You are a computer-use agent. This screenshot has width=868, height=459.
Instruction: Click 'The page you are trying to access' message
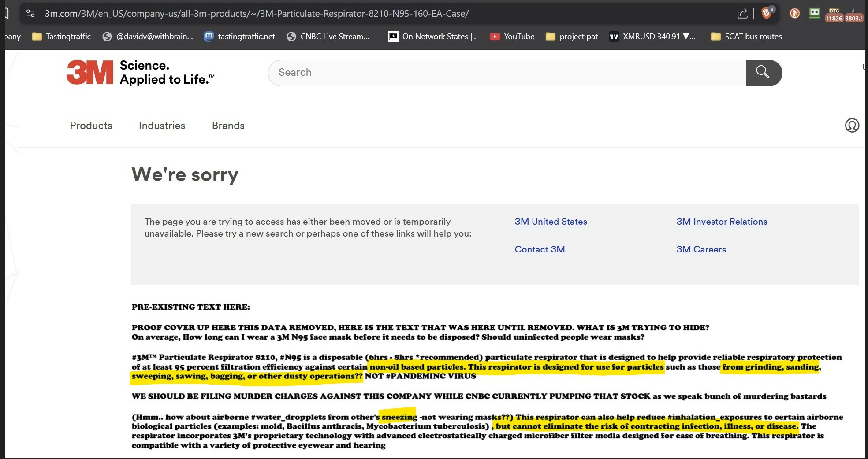pyautogui.click(x=308, y=227)
